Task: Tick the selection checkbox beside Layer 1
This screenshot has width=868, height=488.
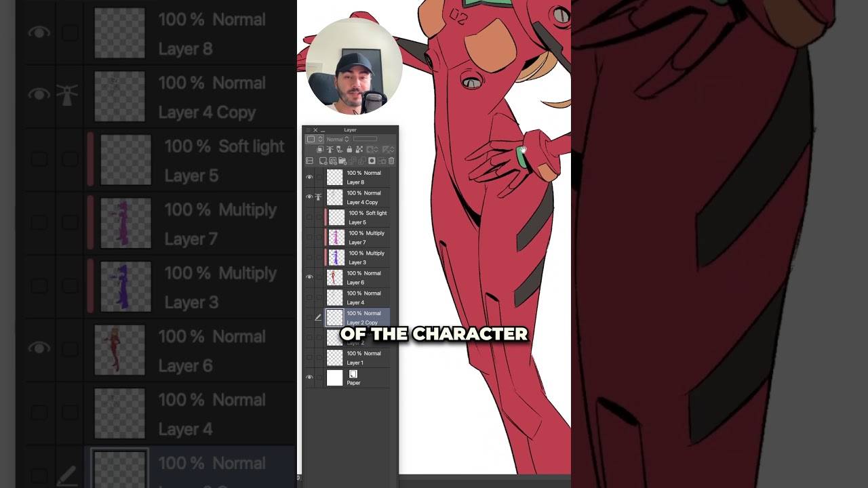Action: (x=319, y=358)
